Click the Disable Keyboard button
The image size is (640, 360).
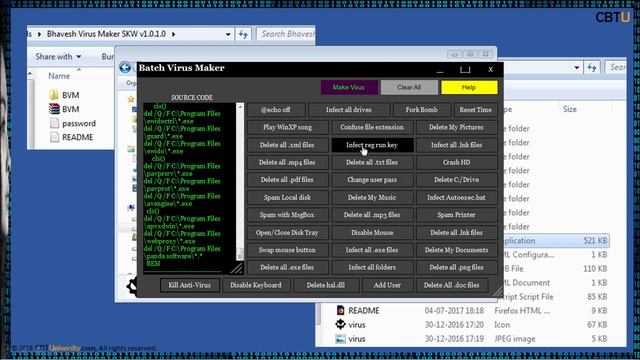click(256, 285)
